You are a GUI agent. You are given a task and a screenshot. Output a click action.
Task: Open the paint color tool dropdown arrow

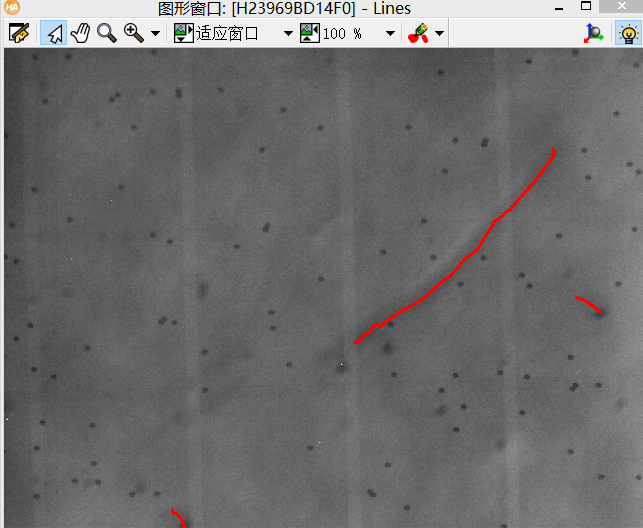point(440,33)
